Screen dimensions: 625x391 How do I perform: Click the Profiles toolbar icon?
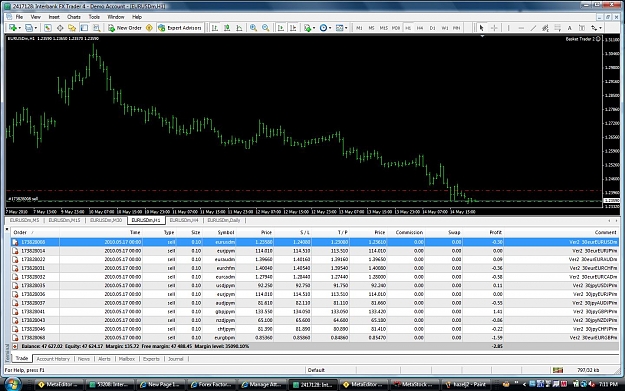point(29,28)
